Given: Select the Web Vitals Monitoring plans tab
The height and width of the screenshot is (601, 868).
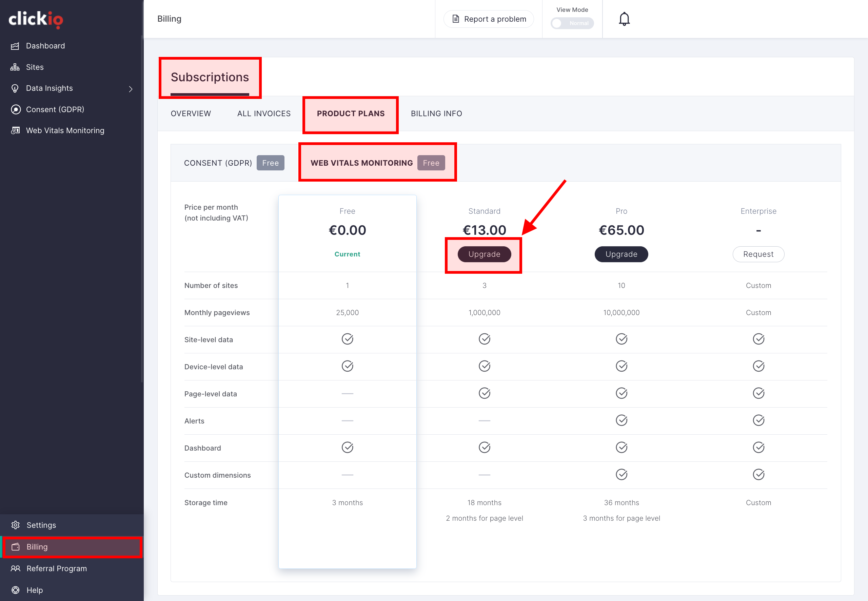Looking at the screenshot, I should (x=378, y=163).
